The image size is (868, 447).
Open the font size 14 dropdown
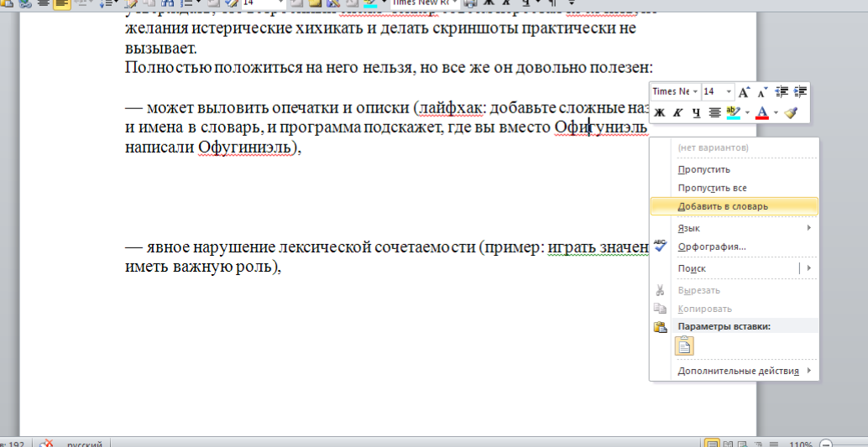729,91
